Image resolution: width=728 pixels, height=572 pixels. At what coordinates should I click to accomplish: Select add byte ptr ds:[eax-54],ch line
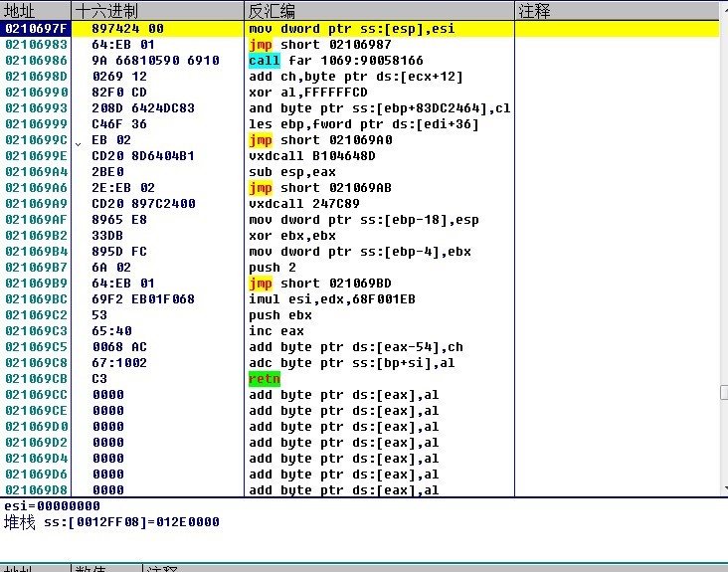click(x=356, y=347)
